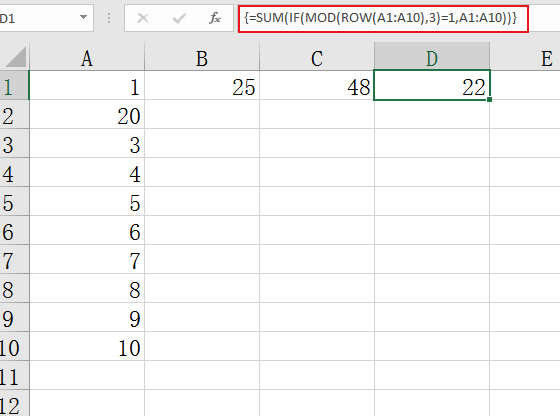Click selected cell D1 containing 22
This screenshot has height=416, width=560.
click(432, 85)
